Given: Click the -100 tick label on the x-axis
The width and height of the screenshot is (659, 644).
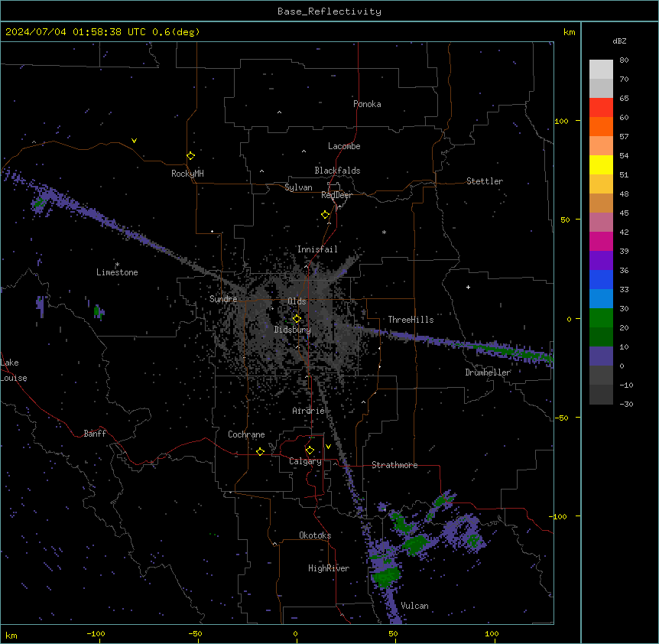Looking at the screenshot, I should click(96, 633).
